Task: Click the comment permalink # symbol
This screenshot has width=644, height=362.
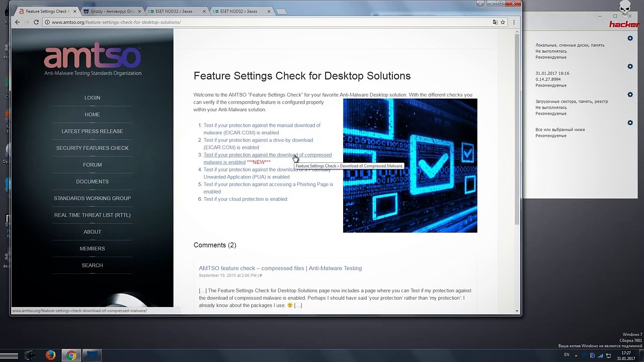Action: (261, 276)
